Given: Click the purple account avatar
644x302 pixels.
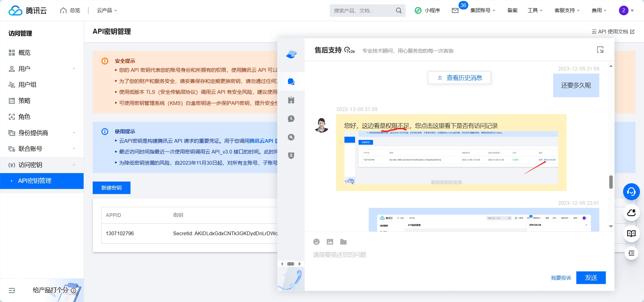Looking at the screenshot, I should point(623,10).
